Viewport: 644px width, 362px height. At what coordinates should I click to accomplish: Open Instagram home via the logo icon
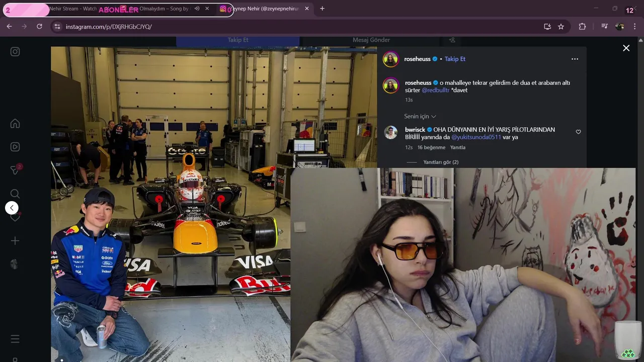[15, 51]
